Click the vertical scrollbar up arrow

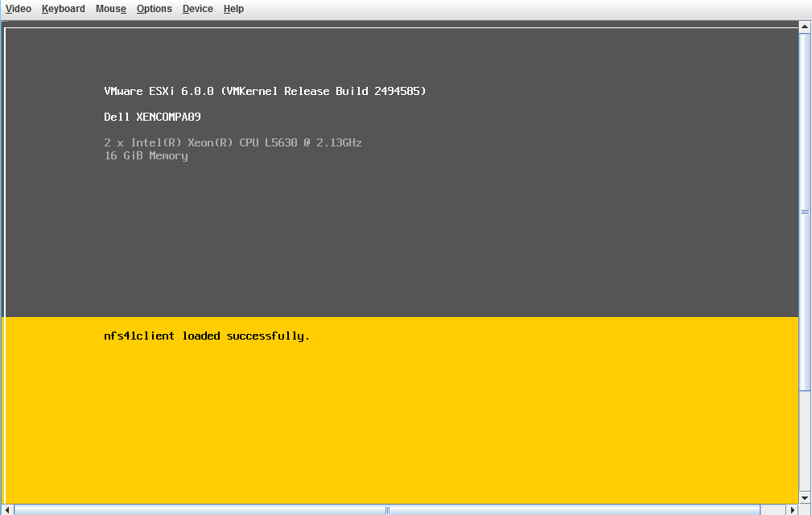[x=805, y=27]
